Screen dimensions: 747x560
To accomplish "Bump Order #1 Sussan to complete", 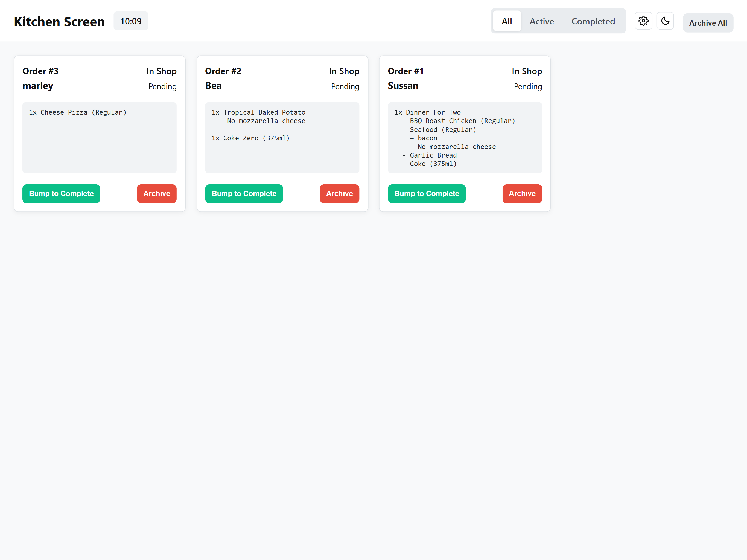I will [x=427, y=194].
